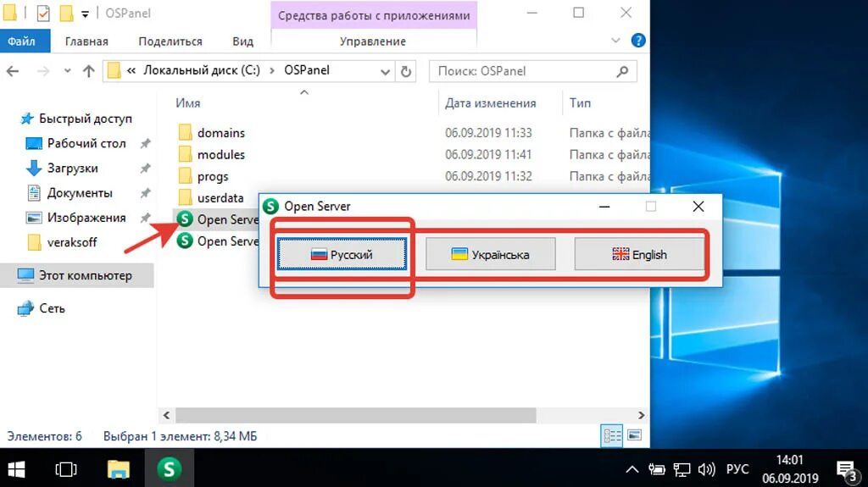Choose the Русский language button

point(342,254)
